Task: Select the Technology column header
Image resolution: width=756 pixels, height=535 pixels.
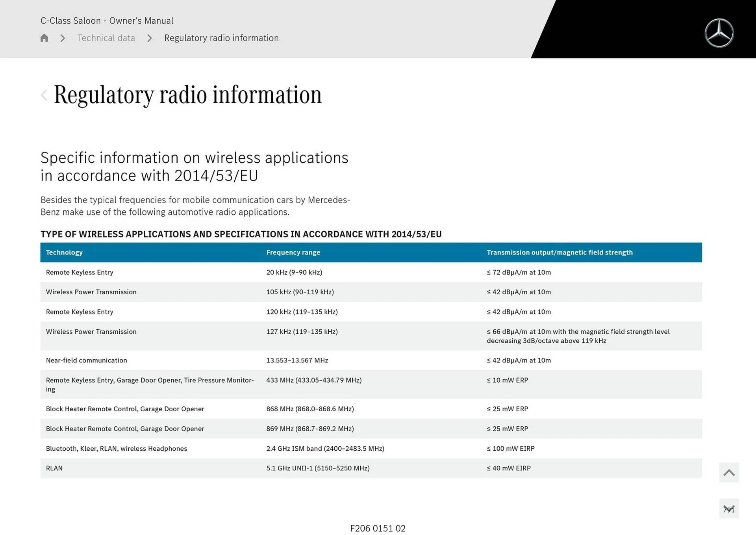Action: pos(64,252)
